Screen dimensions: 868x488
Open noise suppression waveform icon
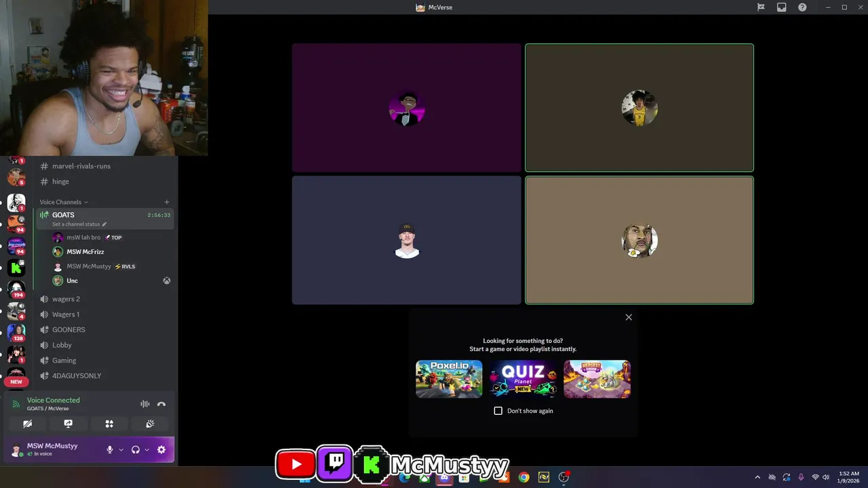tap(144, 404)
